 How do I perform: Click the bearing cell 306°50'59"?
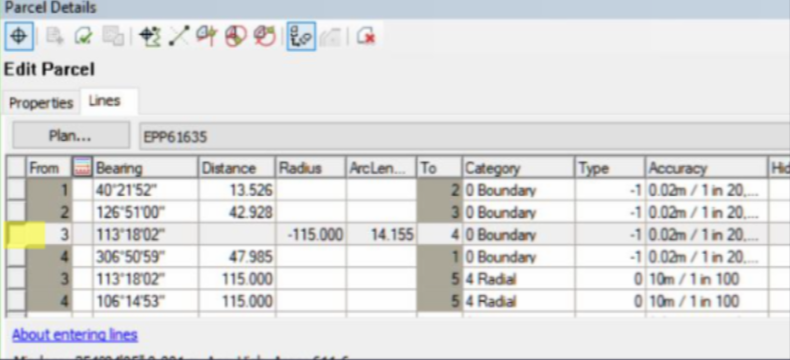[x=145, y=257]
